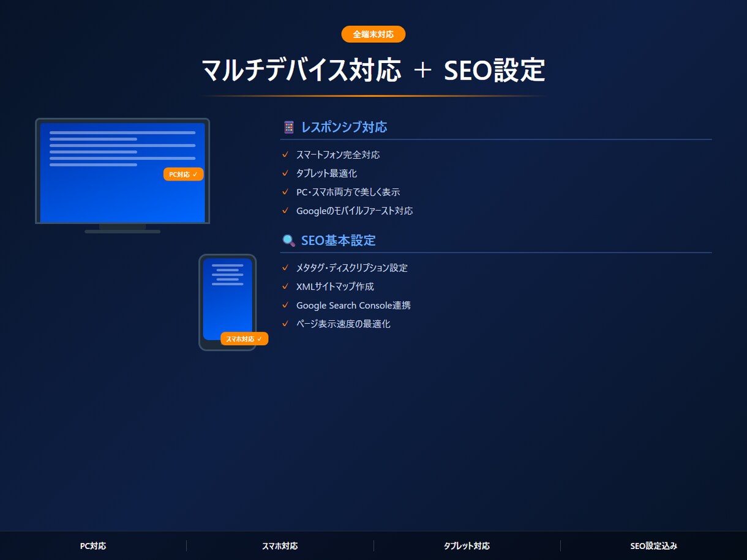The height and width of the screenshot is (560, 747).
Task: Click the タブレット最適化 list item text
Action: pyautogui.click(x=326, y=173)
